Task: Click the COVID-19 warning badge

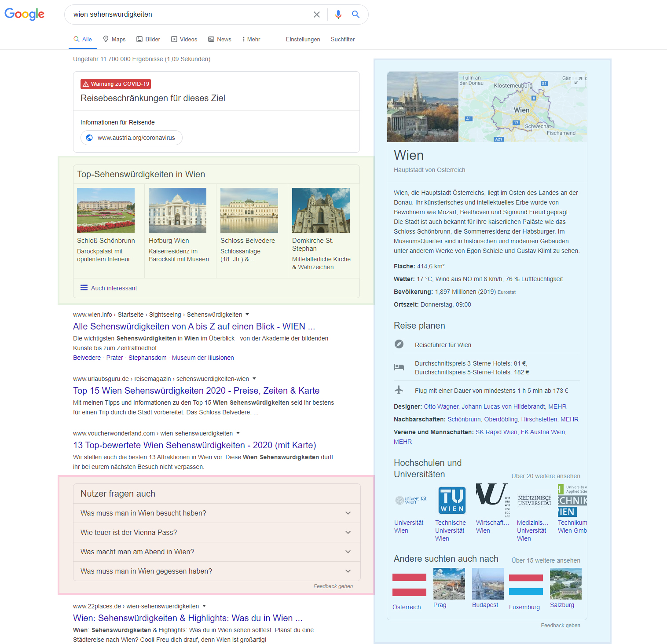Action: 116,84
